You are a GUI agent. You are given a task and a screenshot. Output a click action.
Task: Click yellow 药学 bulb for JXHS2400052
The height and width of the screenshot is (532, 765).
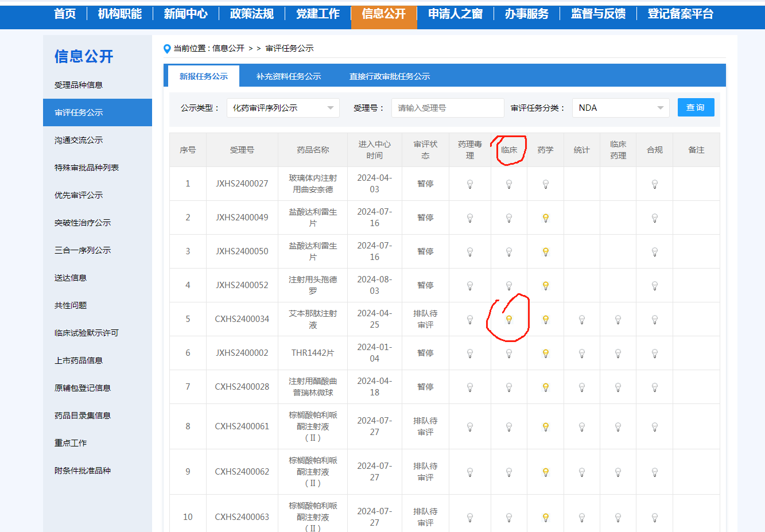[546, 286]
